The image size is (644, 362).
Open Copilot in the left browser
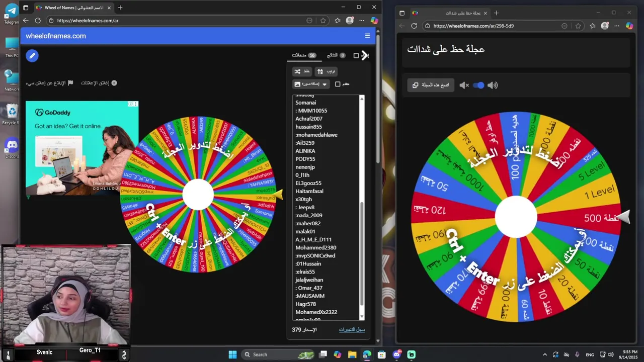coord(374,21)
